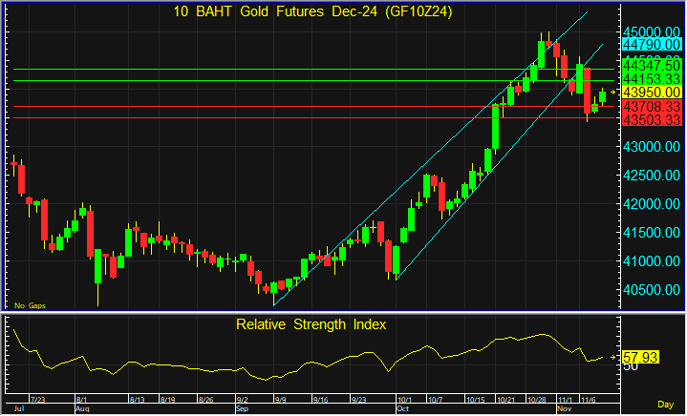Click the yellow 57.93 RSI value label
This screenshot has height=416, width=687.
(639, 356)
